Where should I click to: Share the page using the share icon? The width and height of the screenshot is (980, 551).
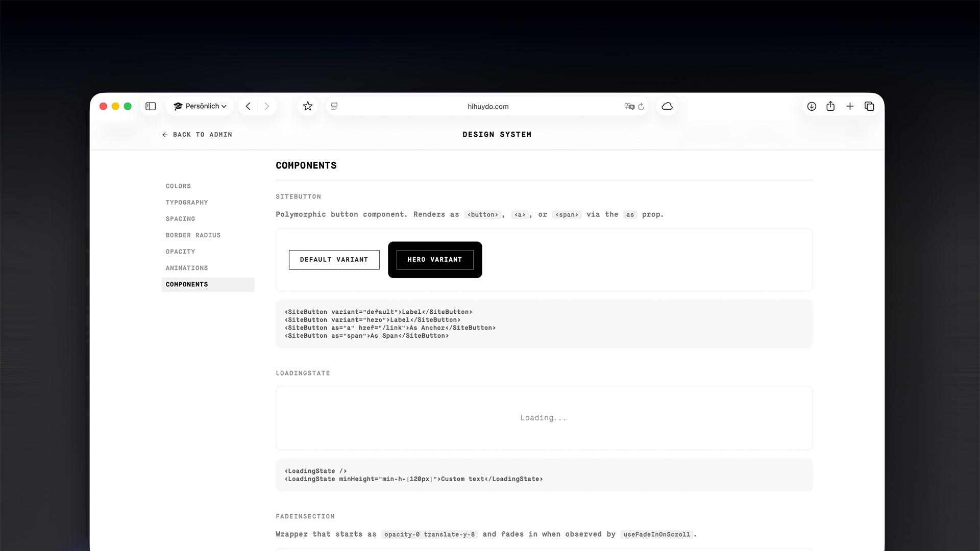[831, 106]
